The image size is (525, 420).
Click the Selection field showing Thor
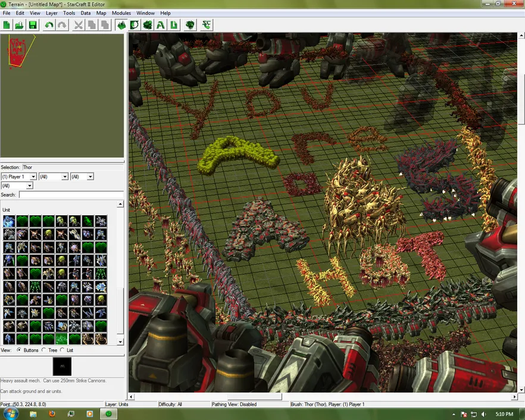pos(73,167)
